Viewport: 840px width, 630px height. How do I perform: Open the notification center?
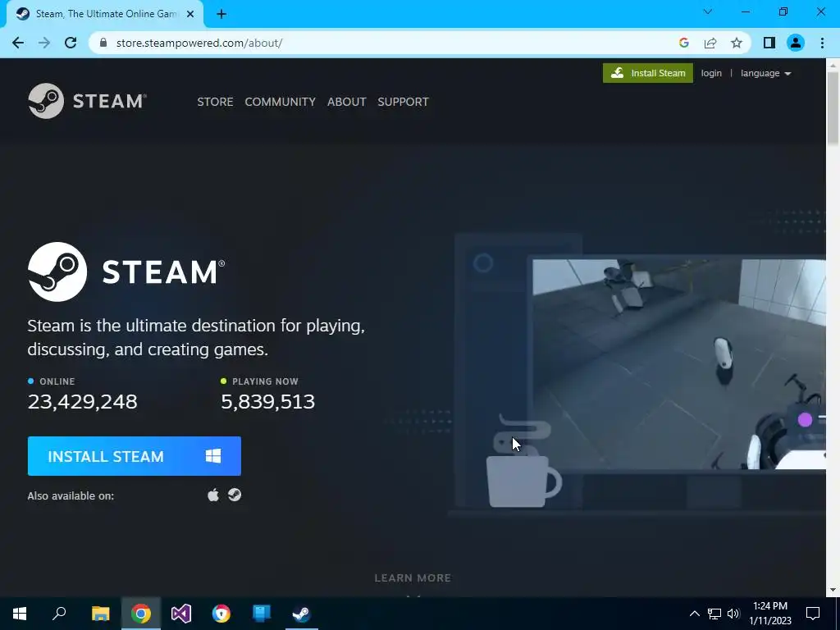[x=813, y=614]
